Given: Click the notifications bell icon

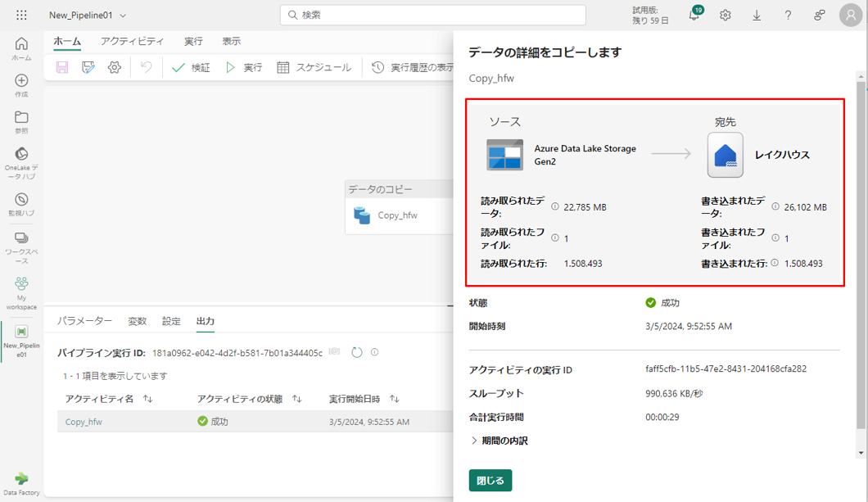Looking at the screenshot, I should pyautogui.click(x=694, y=16).
